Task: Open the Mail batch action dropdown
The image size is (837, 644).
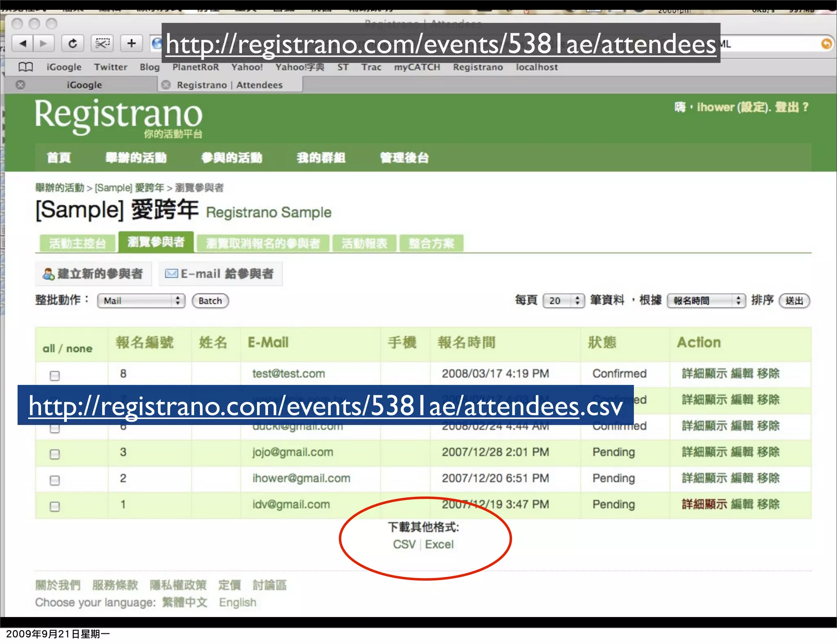Action: click(141, 301)
